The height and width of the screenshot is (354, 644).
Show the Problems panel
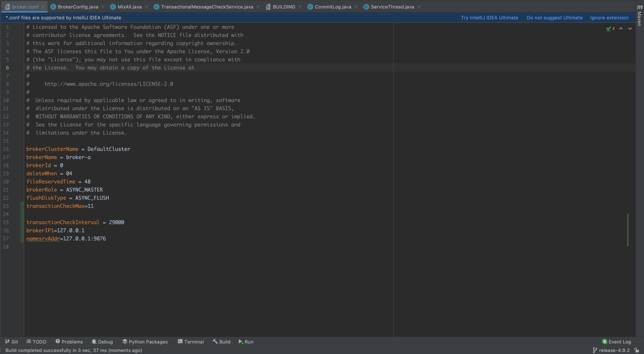[69, 342]
